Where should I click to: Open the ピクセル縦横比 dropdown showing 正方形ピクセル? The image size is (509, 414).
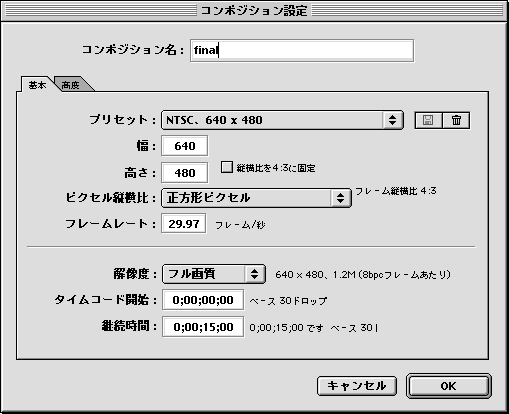[256, 198]
